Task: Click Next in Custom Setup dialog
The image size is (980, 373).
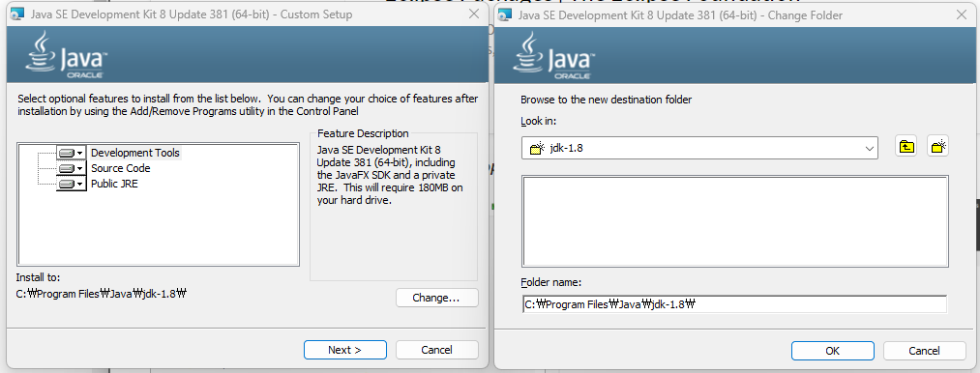Action: pos(345,350)
